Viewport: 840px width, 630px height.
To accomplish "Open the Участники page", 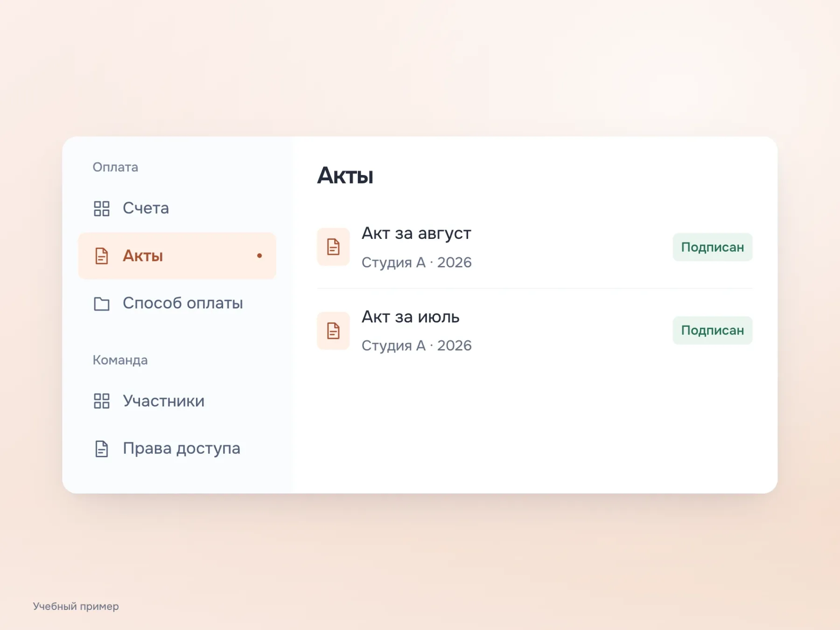I will coord(177,401).
